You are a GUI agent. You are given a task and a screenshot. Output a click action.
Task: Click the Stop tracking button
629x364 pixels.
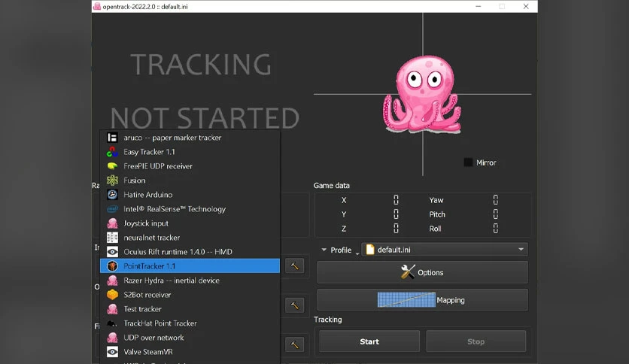(x=476, y=341)
